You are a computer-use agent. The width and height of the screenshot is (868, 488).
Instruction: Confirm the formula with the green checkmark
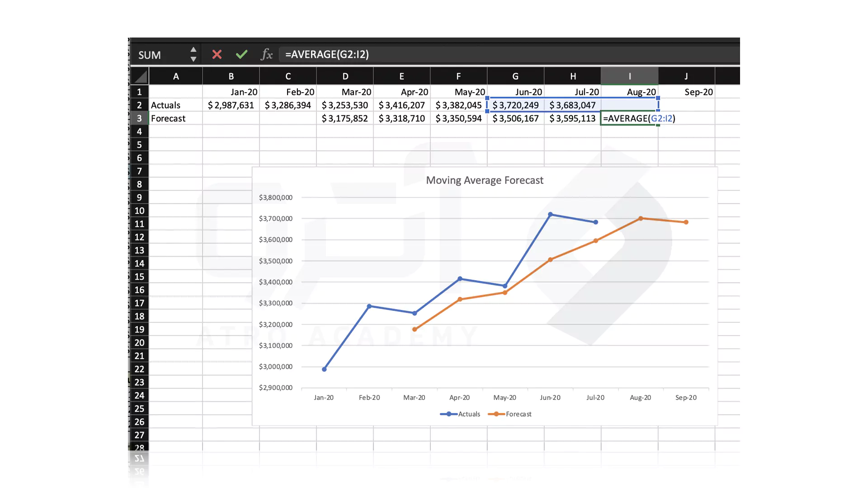[241, 55]
